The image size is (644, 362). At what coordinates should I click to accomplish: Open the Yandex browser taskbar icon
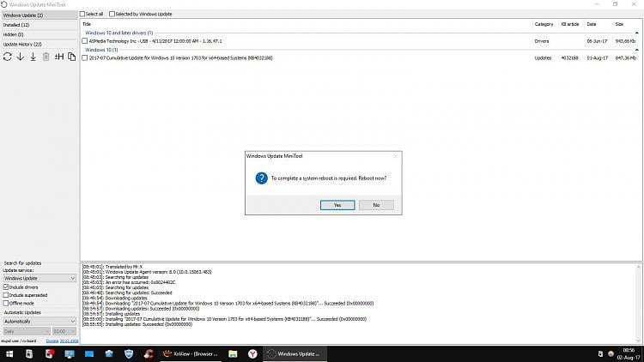(252, 353)
